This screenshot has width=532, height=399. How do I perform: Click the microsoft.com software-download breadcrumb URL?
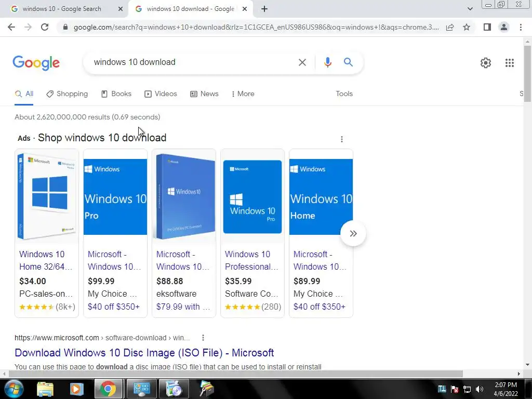point(102,338)
